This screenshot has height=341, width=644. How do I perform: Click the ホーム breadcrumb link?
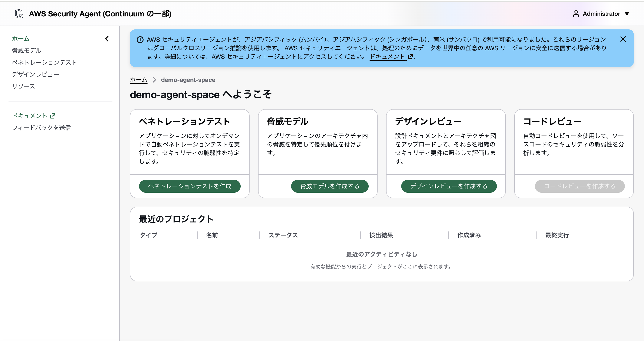coord(138,80)
